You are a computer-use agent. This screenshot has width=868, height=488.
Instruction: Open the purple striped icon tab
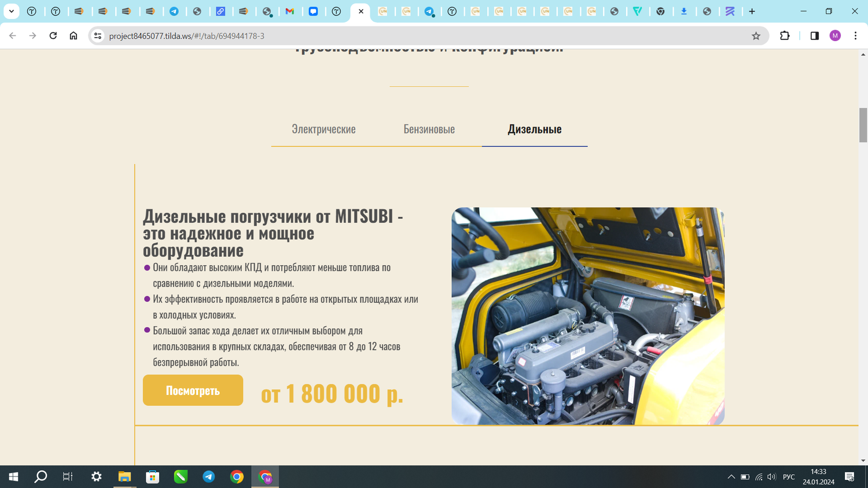click(x=730, y=11)
